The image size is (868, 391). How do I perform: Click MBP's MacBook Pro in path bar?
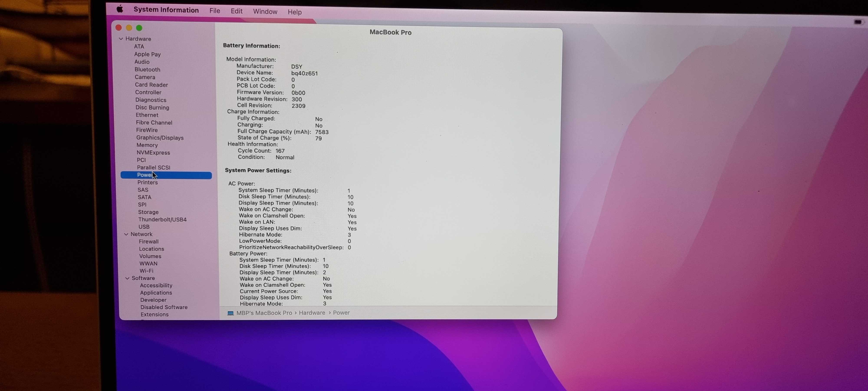tap(264, 313)
